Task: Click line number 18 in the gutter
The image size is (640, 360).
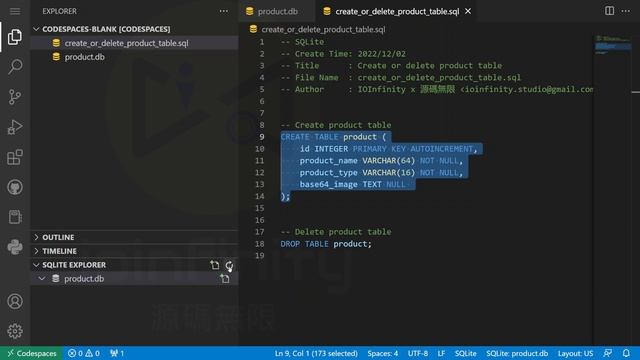Action: (x=260, y=244)
